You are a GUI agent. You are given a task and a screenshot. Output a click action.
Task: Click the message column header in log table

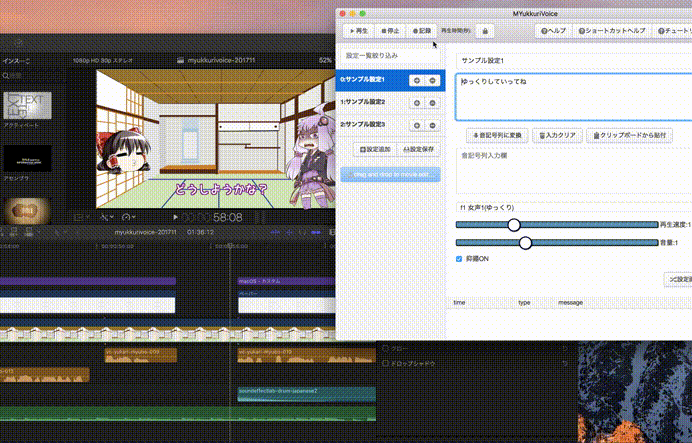tap(570, 303)
